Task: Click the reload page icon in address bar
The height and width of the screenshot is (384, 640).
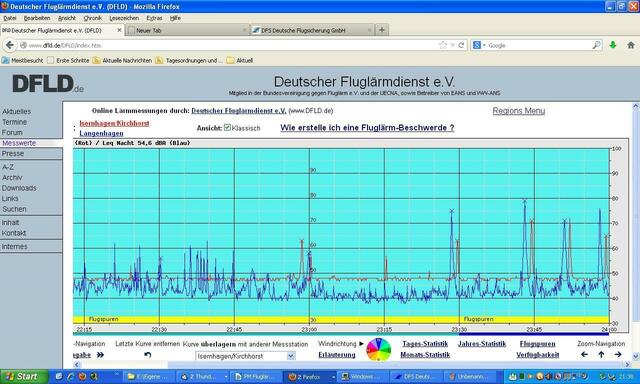Action: (x=461, y=45)
